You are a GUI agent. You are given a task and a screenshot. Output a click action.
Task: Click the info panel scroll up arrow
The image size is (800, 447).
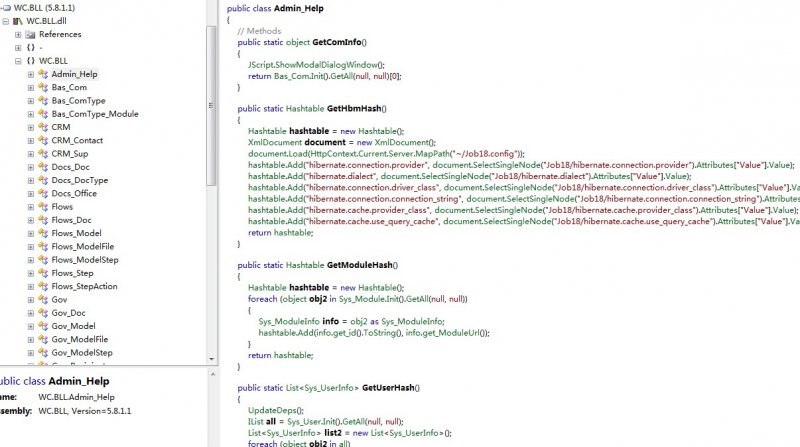point(212,375)
